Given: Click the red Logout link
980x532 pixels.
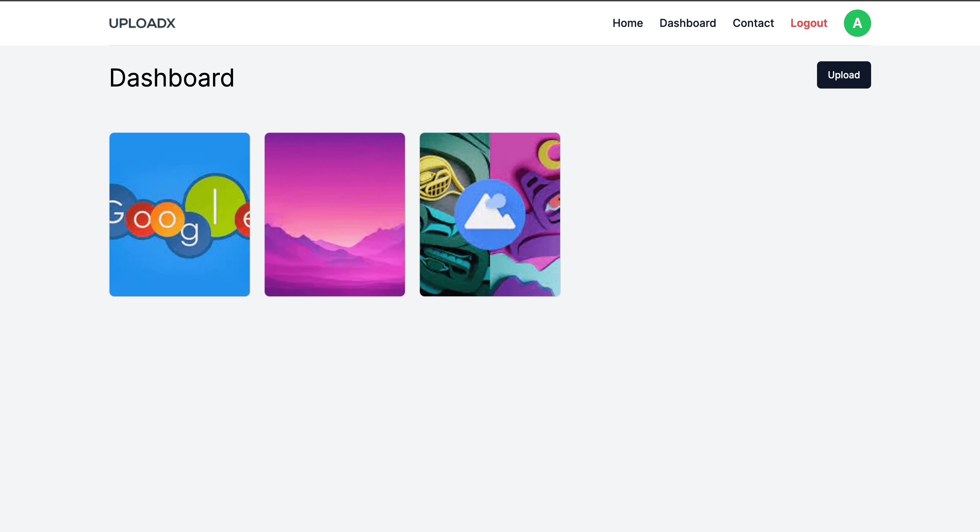Looking at the screenshot, I should pyautogui.click(x=808, y=23).
